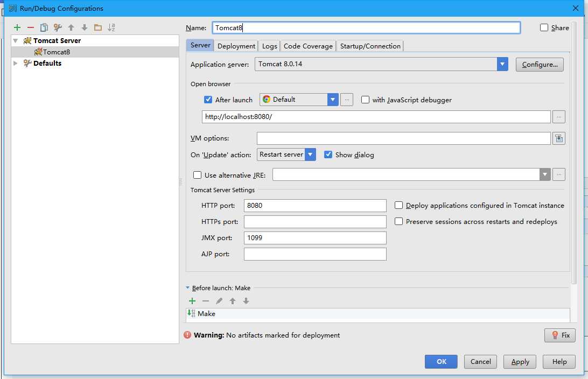Uncheck the After launch checkbox
This screenshot has width=588, height=379.
coord(208,100)
